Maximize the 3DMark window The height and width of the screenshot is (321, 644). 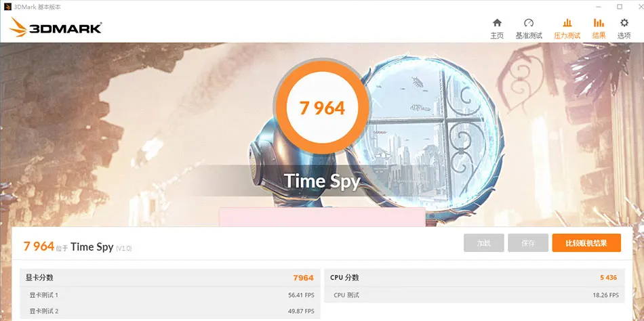click(x=620, y=7)
